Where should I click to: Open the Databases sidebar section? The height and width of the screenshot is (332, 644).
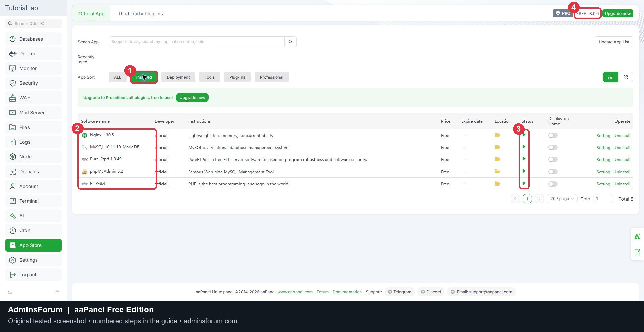pyautogui.click(x=34, y=39)
